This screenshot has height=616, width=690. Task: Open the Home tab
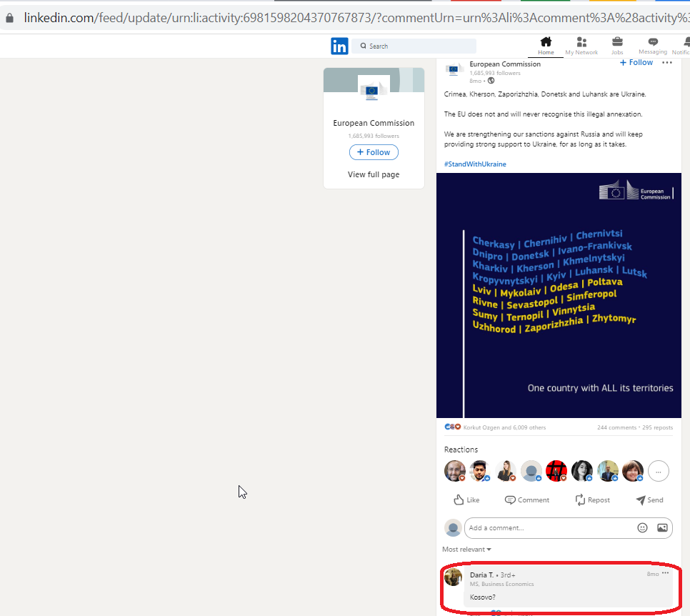546,46
